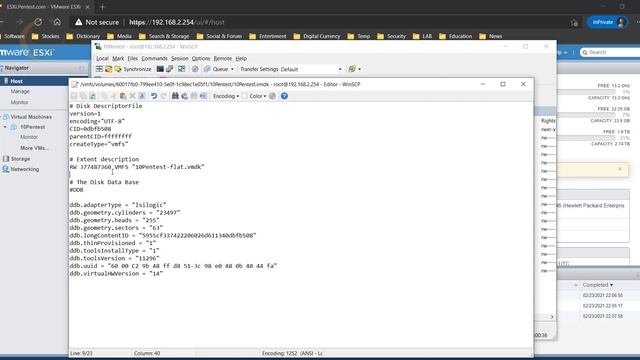Viewport: 640px width, 360px height.
Task: Open Commands menu in WinSCP
Action: pyautogui.click(x=154, y=58)
